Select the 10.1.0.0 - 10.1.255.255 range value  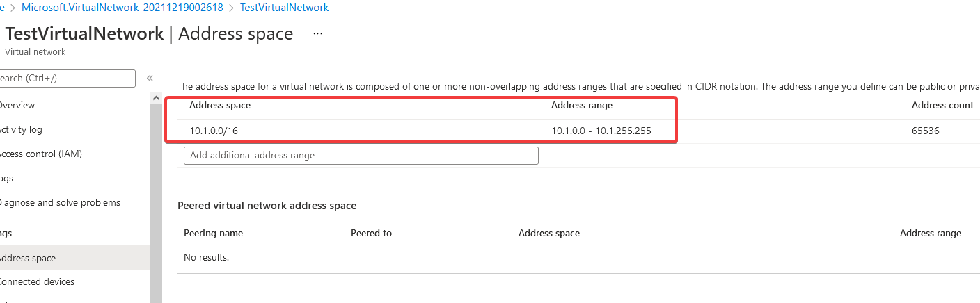[601, 131]
